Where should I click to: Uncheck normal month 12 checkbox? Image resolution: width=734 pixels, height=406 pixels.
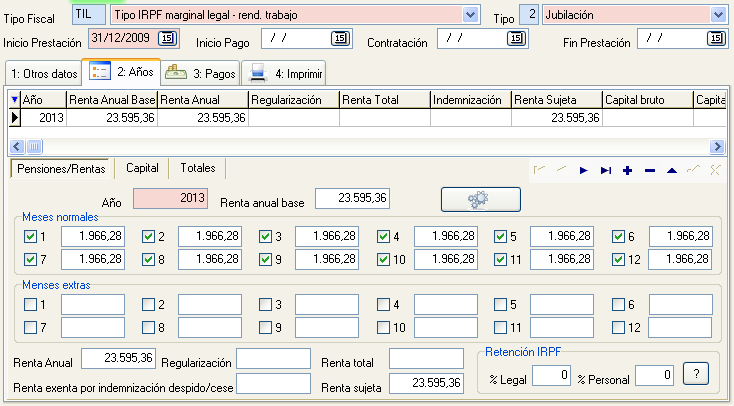[618, 259]
